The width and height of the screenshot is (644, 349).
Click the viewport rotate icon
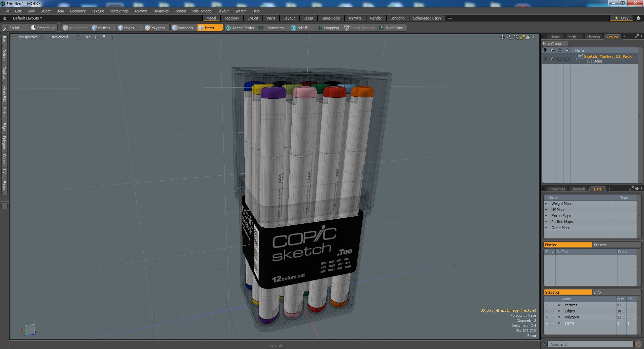point(509,37)
